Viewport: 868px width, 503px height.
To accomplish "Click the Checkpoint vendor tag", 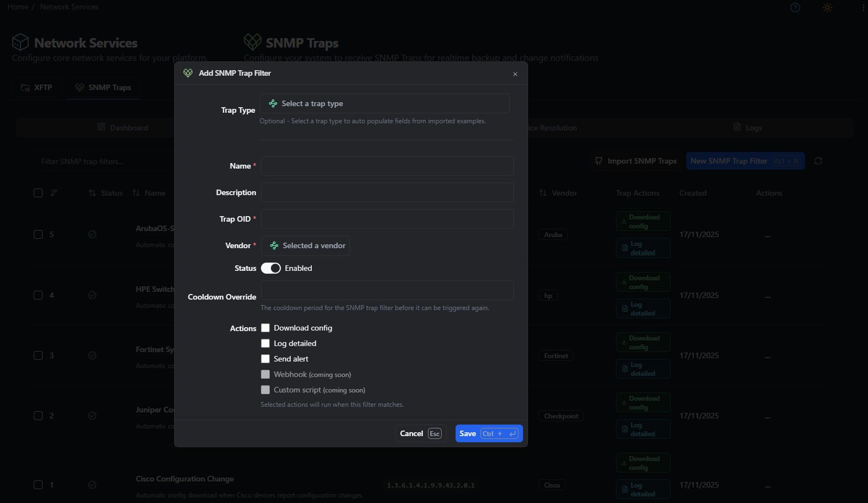I will (x=561, y=416).
